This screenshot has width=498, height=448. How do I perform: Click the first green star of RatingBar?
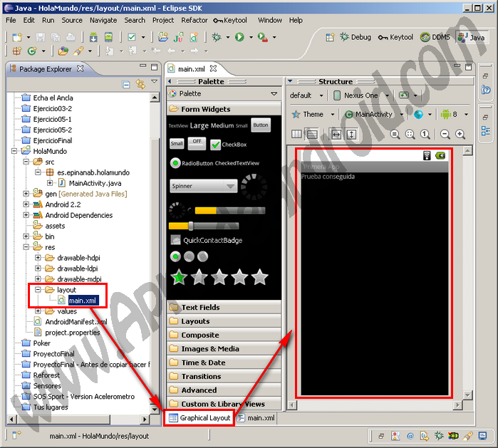pos(179,277)
